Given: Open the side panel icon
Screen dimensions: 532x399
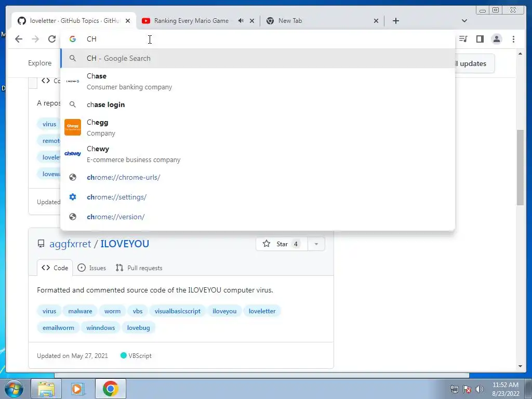Looking at the screenshot, I should tap(480, 39).
